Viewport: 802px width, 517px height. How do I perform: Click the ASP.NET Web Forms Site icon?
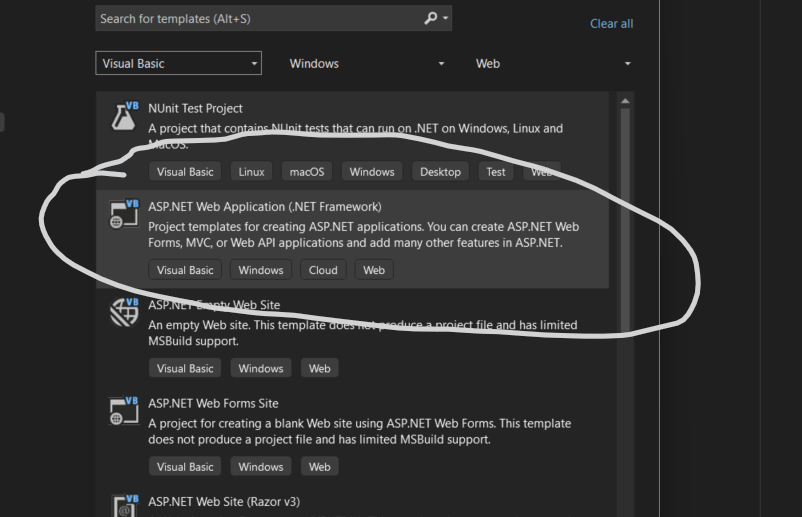click(124, 411)
